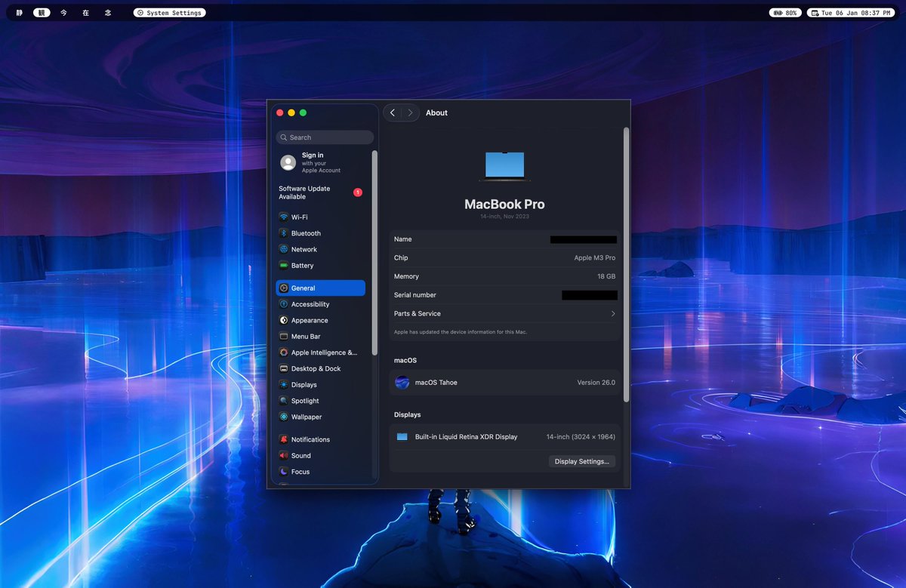Select the Network sidebar item

pyautogui.click(x=320, y=249)
